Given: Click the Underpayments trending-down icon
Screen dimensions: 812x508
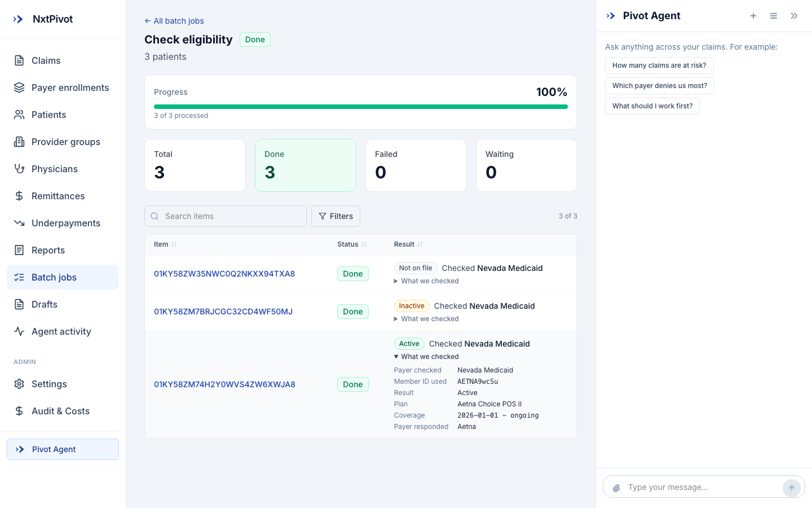Looking at the screenshot, I should point(19,223).
